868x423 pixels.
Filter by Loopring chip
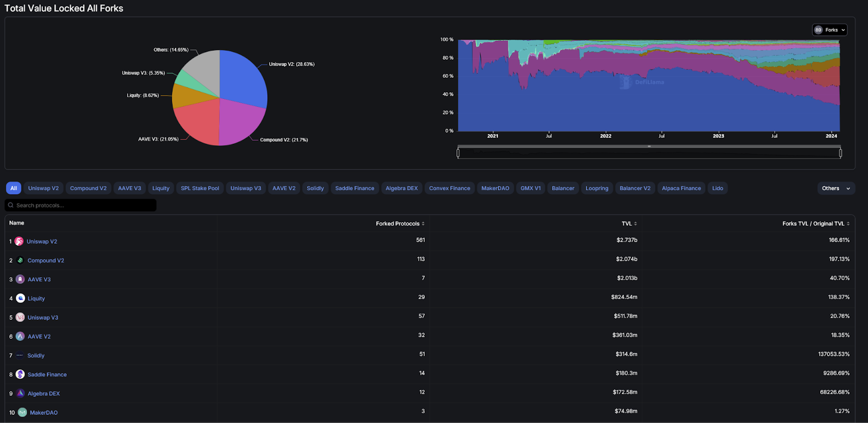pyautogui.click(x=597, y=188)
